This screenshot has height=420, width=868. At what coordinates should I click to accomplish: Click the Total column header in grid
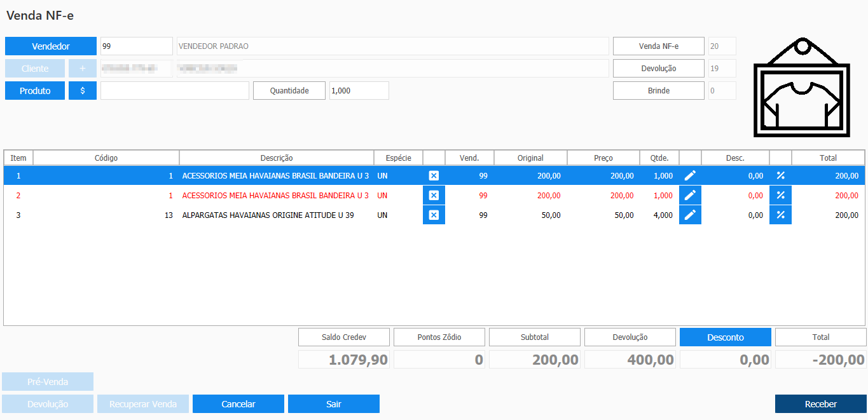point(828,158)
